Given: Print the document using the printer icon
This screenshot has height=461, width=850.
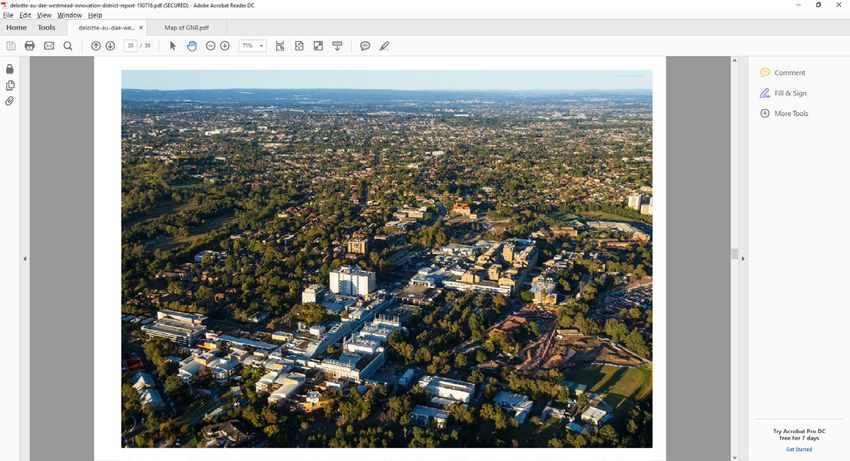Looking at the screenshot, I should [30, 46].
